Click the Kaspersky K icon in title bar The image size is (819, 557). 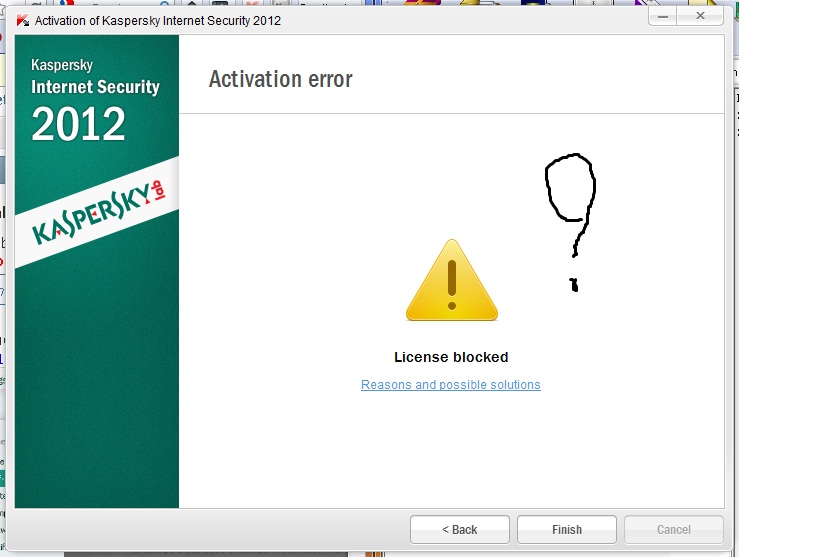(22, 20)
